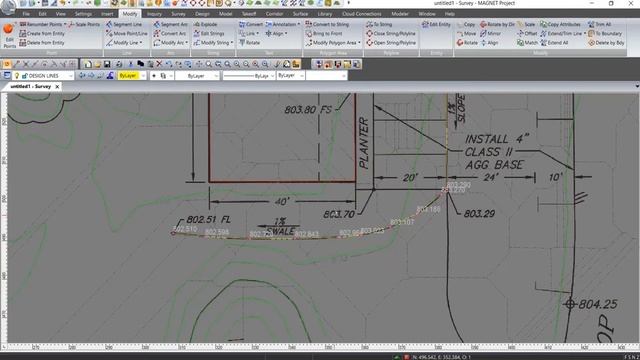This screenshot has width=640, height=360.
Task: Open Cloud Connections tab
Action: tap(362, 14)
